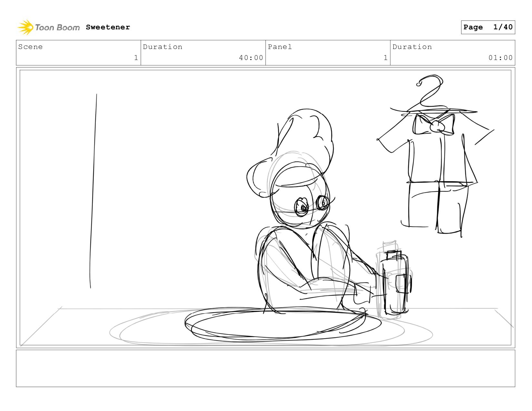
Task: Click the empty caption box below the panel
Action: [x=265, y=368]
